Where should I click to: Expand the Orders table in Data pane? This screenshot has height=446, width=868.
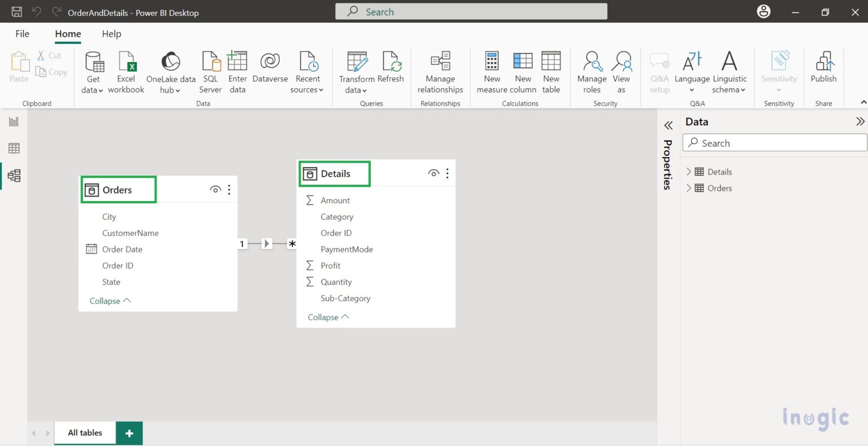pos(688,188)
